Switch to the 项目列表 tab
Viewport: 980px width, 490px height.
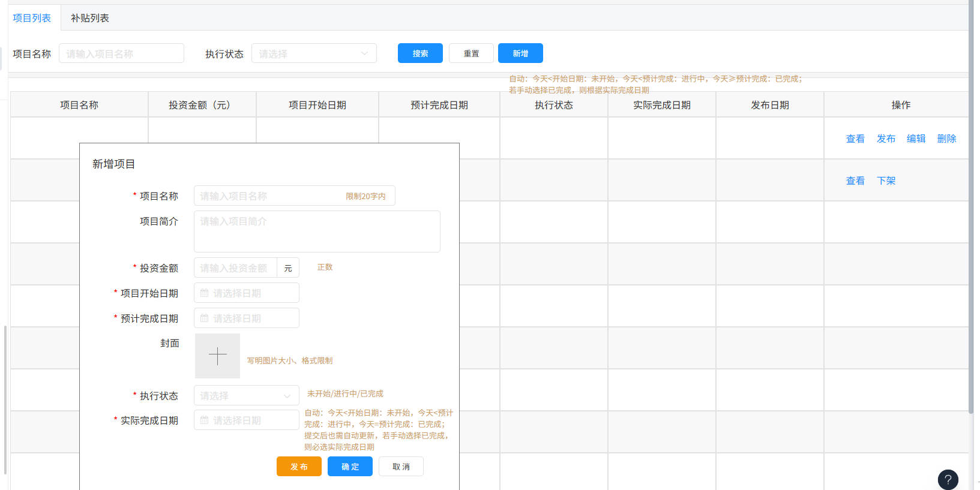[32, 18]
